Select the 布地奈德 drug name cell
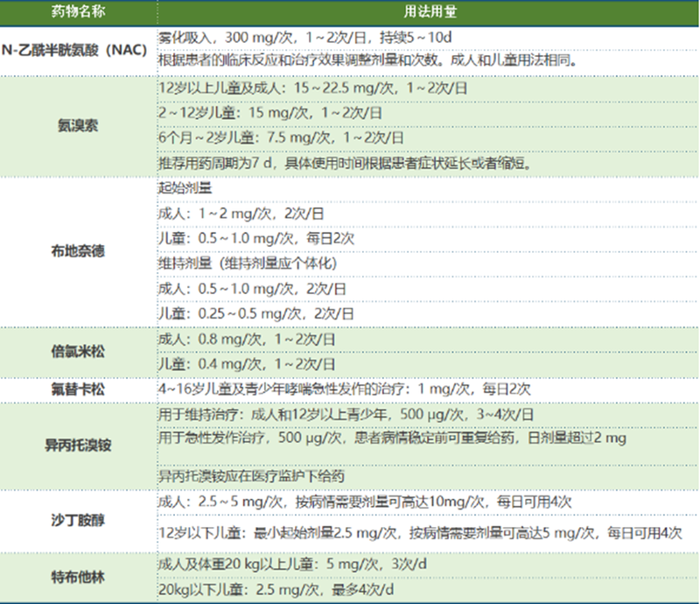The image size is (700, 604). point(77,250)
